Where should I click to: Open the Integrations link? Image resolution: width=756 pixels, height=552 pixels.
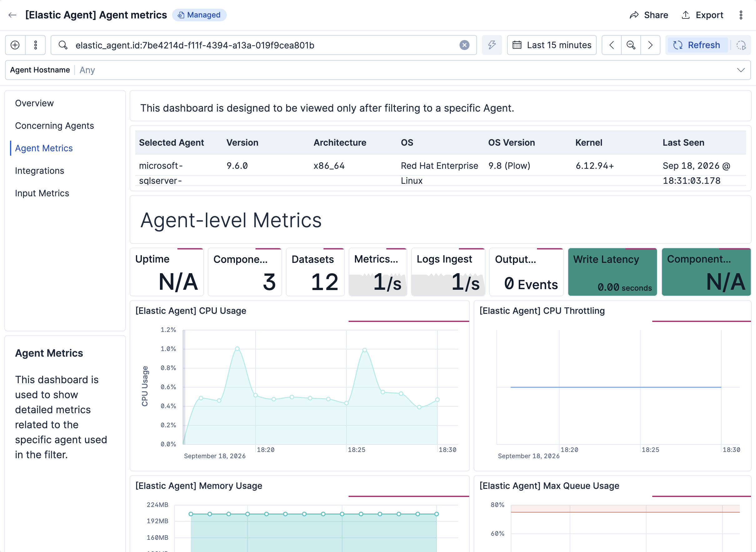(x=39, y=171)
